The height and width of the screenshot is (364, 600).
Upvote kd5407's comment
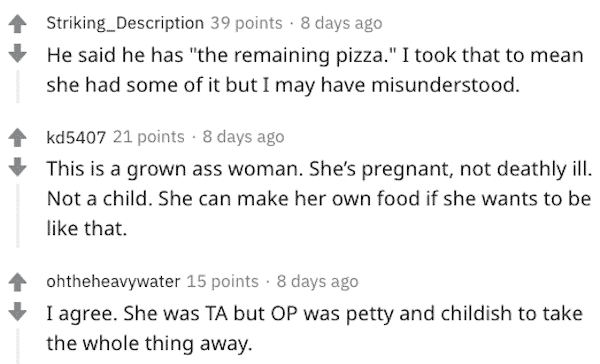point(17,137)
